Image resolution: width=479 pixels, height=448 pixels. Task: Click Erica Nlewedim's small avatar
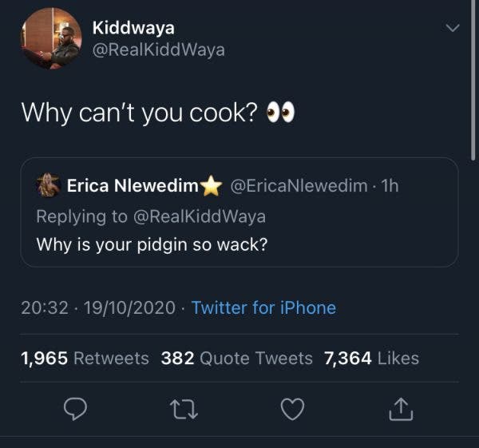pos(49,186)
